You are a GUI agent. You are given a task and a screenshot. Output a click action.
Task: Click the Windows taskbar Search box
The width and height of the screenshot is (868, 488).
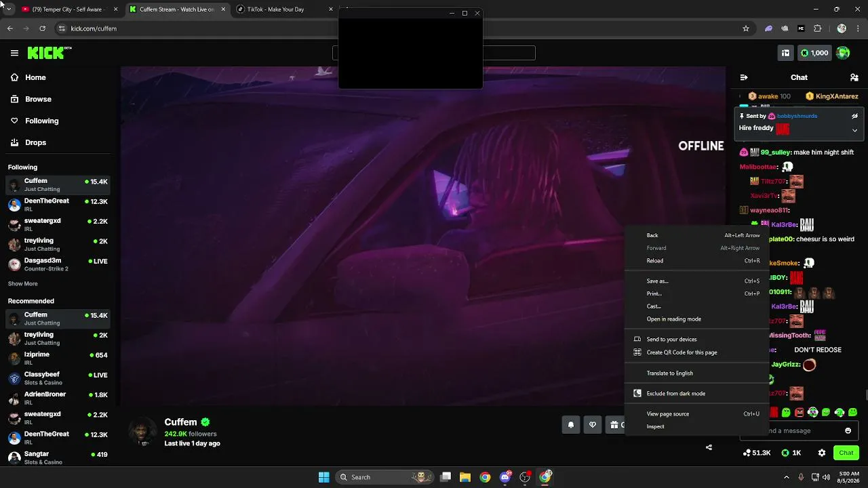pyautogui.click(x=384, y=477)
